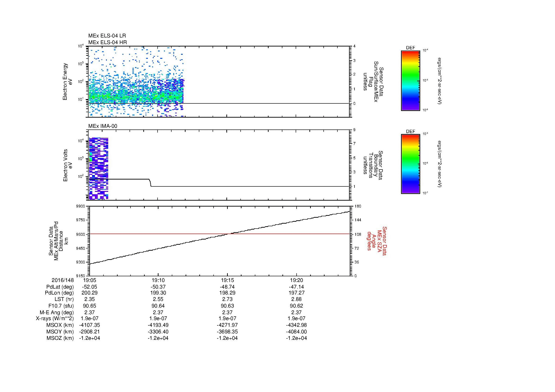Click the red SZA horizontal line
The image size is (555, 392).
(219, 234)
